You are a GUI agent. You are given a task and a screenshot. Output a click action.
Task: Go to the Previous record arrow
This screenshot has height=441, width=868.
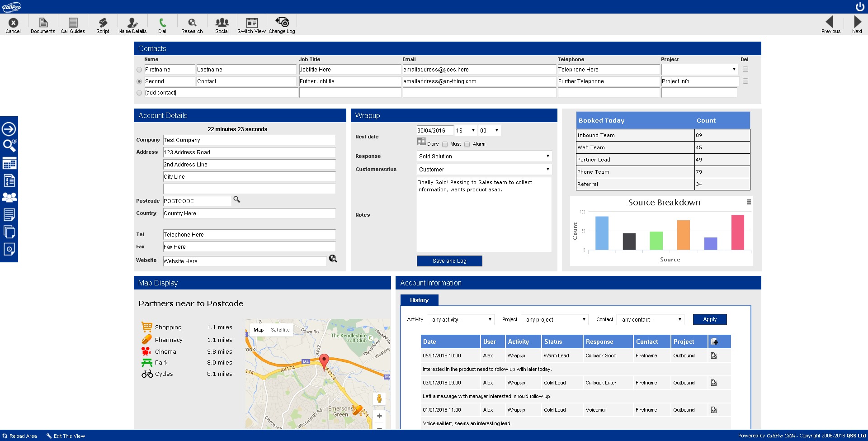830,22
